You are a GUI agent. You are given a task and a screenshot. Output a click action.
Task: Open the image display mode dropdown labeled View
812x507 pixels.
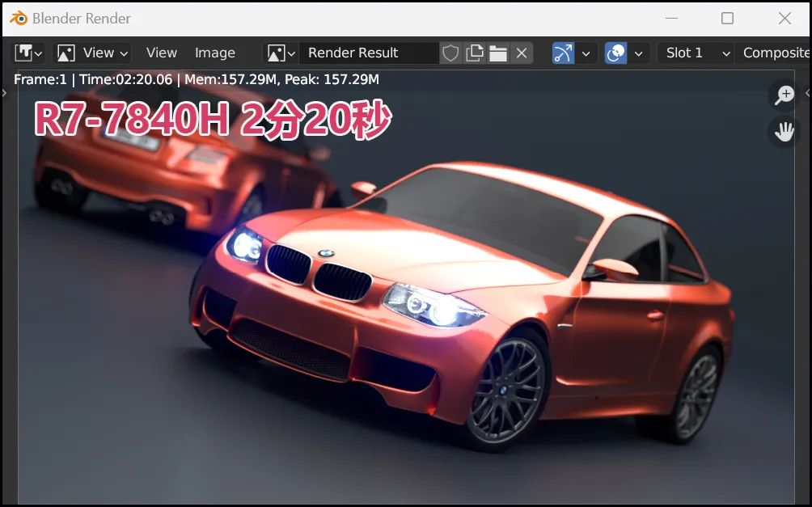point(93,53)
